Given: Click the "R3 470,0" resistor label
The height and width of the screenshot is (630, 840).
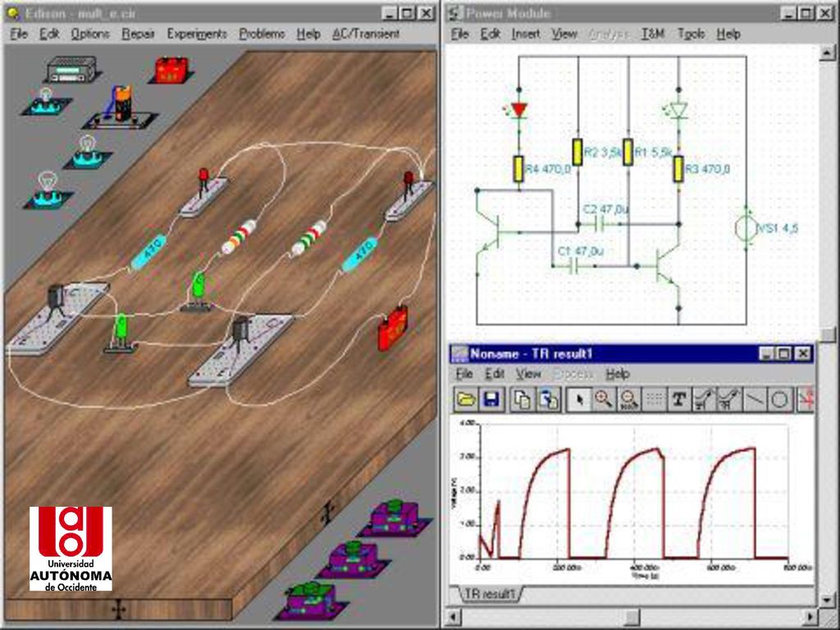Looking at the screenshot, I should pyautogui.click(x=707, y=169).
